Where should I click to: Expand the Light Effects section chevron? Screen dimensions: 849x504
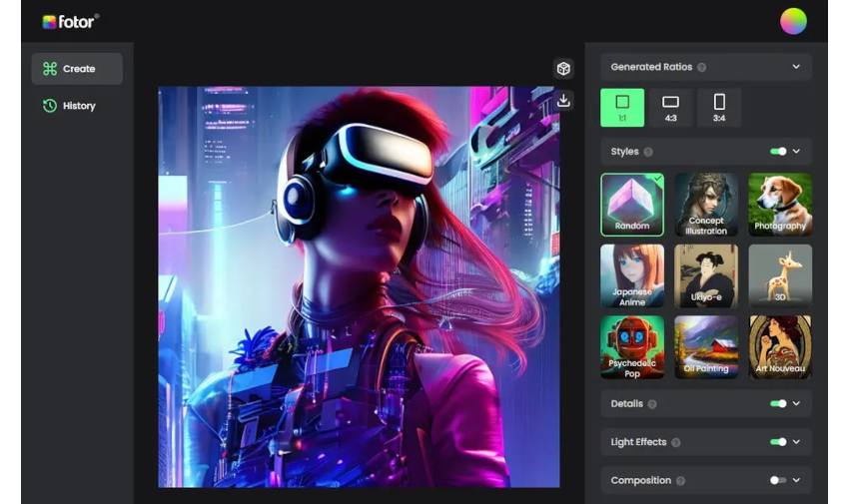pos(796,442)
